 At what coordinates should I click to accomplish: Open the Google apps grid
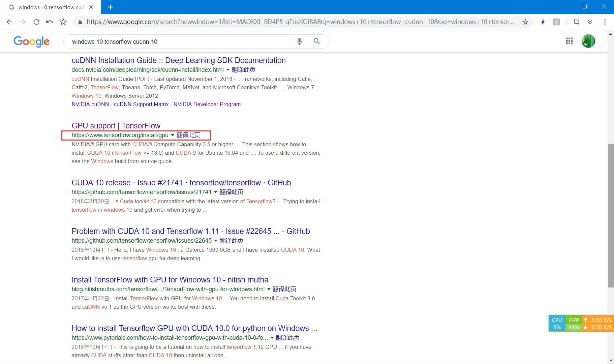[x=569, y=41]
